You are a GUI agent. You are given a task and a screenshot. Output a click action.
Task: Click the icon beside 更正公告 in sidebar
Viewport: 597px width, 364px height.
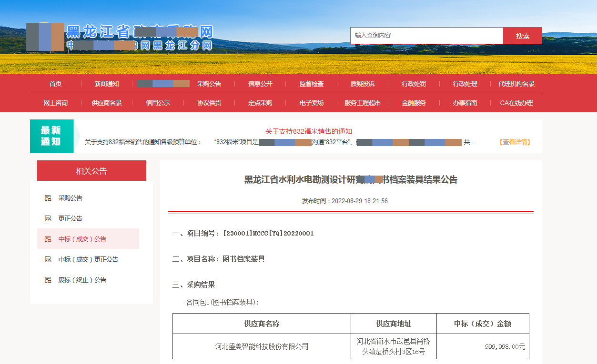[48, 218]
